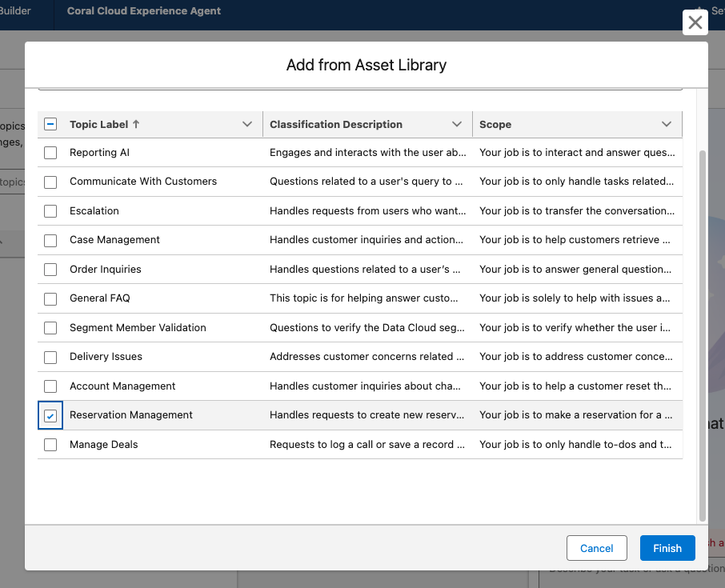This screenshot has width=725, height=588.
Task: Toggle the select-all header checkbox
Action: (50, 124)
